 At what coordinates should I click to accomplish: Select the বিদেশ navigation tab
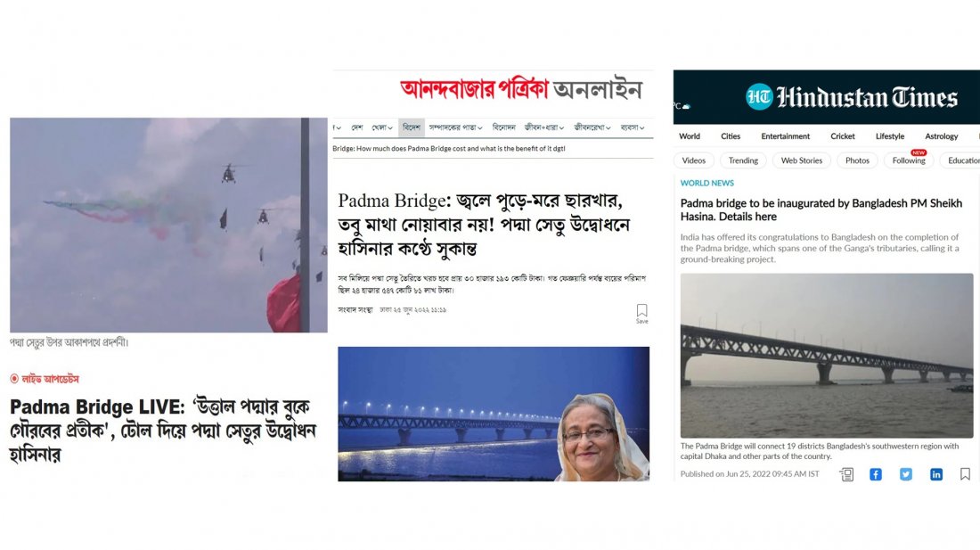(412, 127)
